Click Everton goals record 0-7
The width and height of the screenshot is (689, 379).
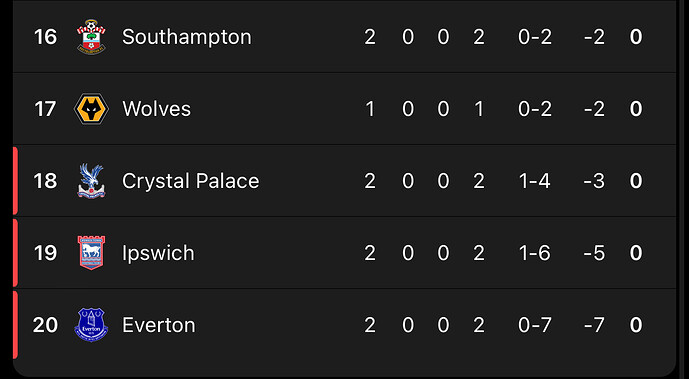(535, 325)
